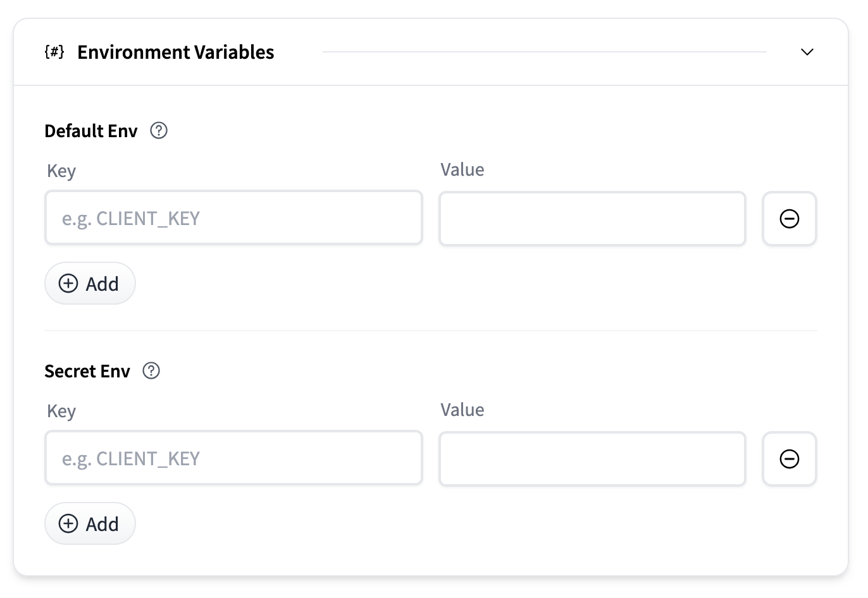Click the Value label under Default Env

[x=462, y=169]
